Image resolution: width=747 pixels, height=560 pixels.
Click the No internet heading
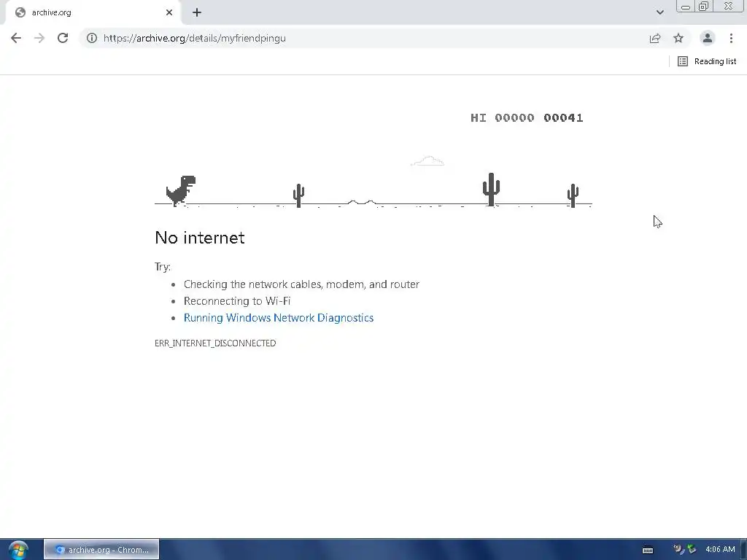[x=200, y=238]
